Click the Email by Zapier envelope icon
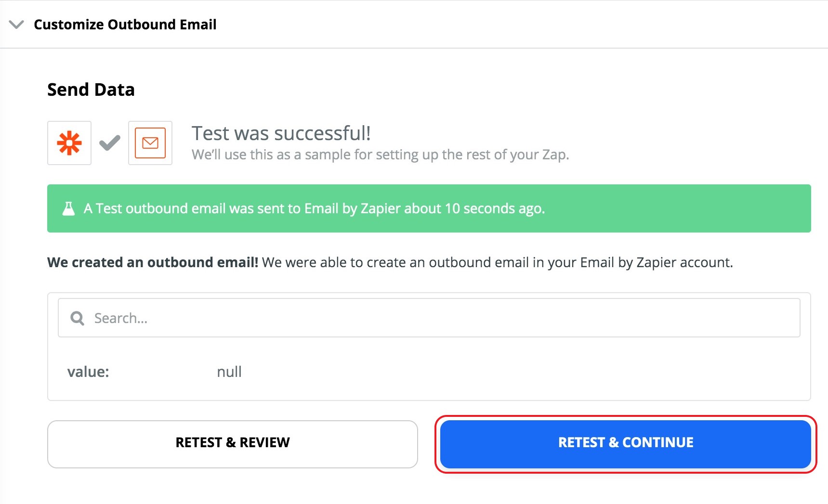The image size is (828, 504). click(150, 143)
